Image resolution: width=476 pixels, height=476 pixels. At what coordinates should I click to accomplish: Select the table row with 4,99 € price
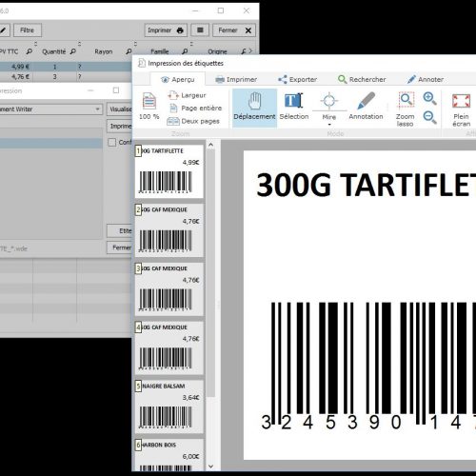click(x=66, y=67)
